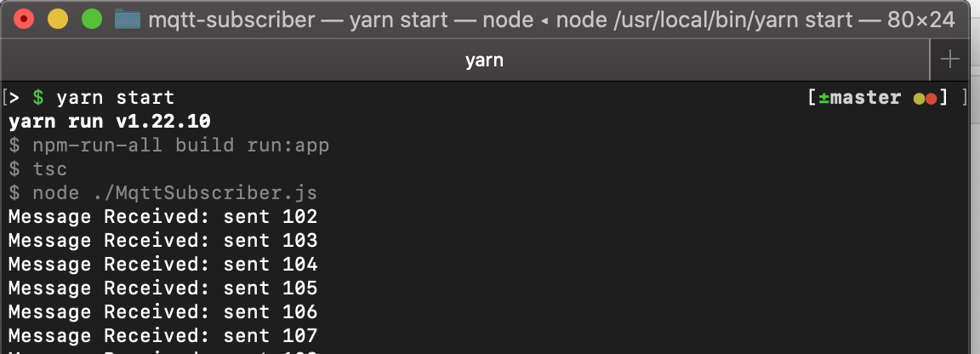Open a new tab with plus button
This screenshot has height=354, width=980.
tap(949, 60)
